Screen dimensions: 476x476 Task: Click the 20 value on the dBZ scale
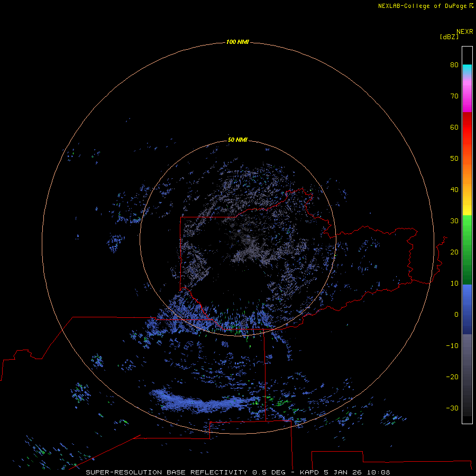(x=454, y=252)
